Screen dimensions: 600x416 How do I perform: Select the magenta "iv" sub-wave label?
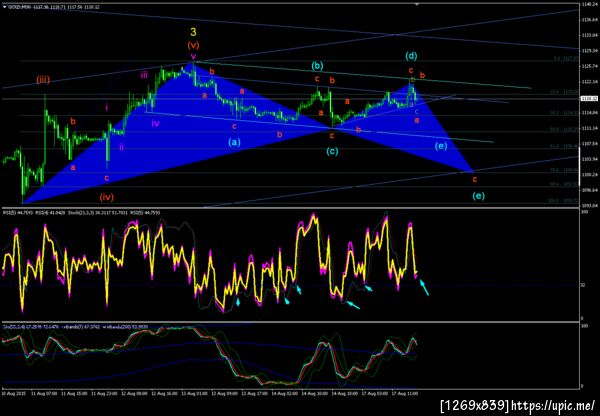(x=155, y=123)
